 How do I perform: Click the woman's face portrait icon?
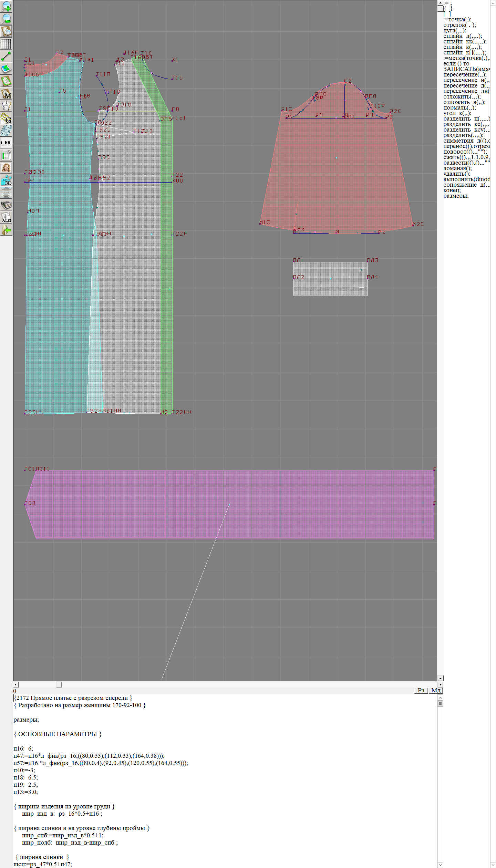6,168
